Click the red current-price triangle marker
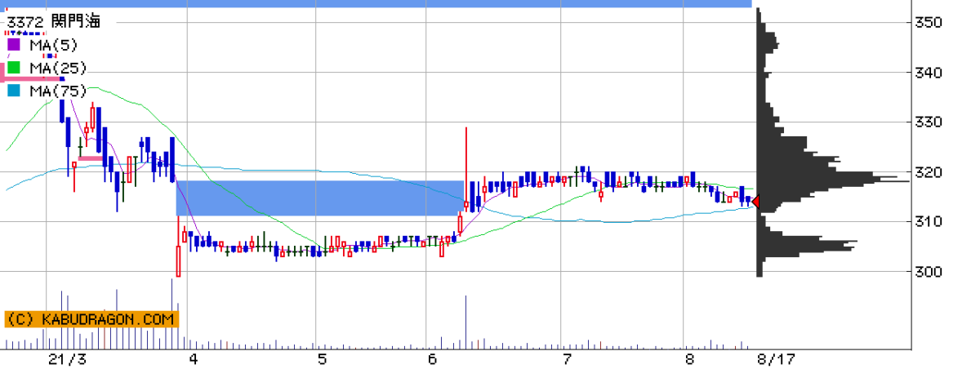Image resolution: width=980 pixels, height=369 pixels. [756, 201]
